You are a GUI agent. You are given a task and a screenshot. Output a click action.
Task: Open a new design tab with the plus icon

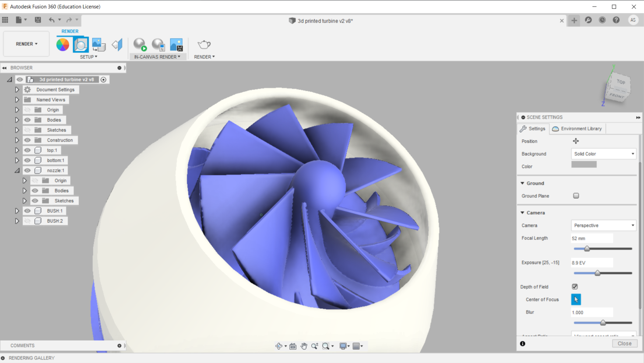click(574, 20)
